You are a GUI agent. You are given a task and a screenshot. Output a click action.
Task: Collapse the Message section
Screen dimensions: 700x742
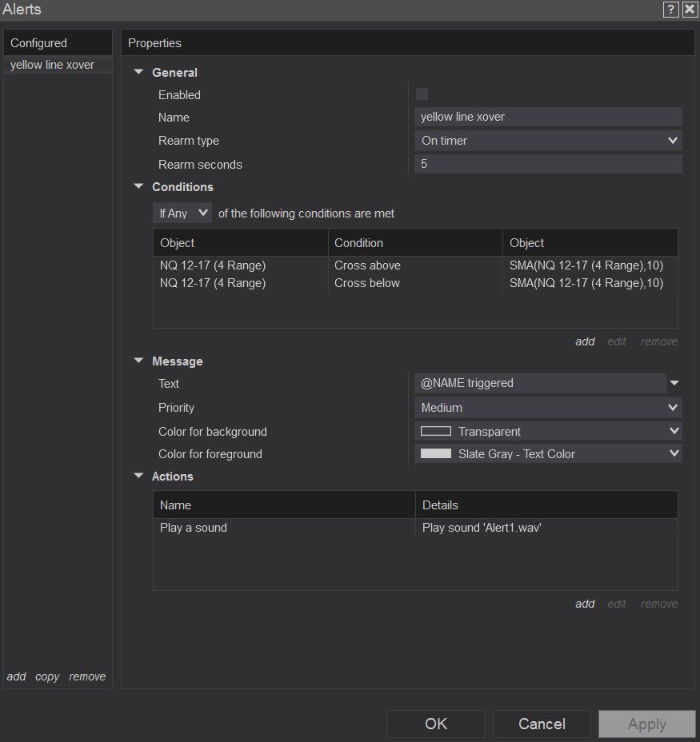[x=138, y=361]
